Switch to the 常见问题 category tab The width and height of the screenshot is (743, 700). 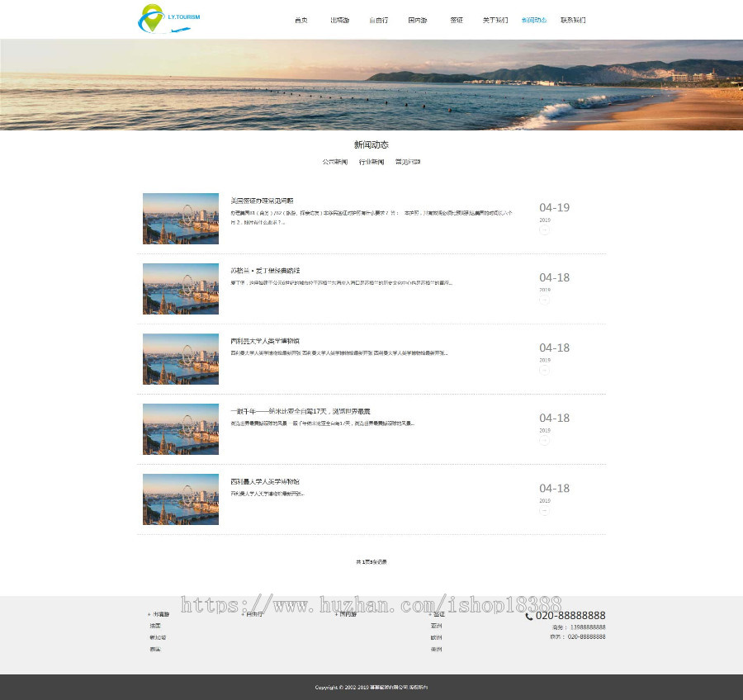pyautogui.click(x=408, y=162)
